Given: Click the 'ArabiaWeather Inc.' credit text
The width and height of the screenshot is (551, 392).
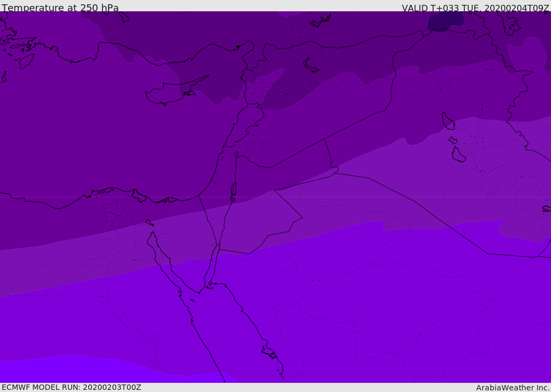Looking at the screenshot, I should (512, 388).
